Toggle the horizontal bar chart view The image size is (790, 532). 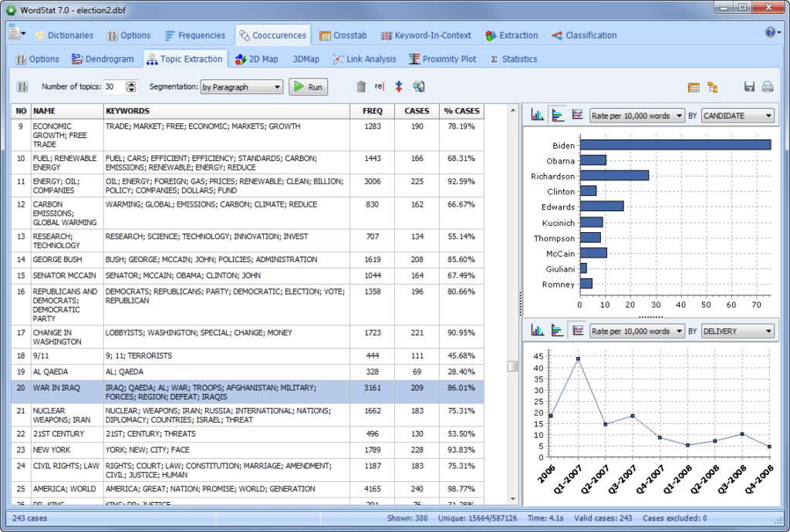556,114
